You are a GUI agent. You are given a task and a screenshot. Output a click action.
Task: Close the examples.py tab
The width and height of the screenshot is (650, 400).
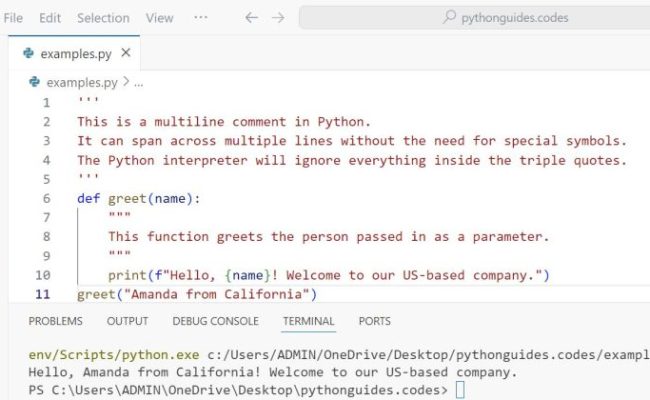click(126, 53)
